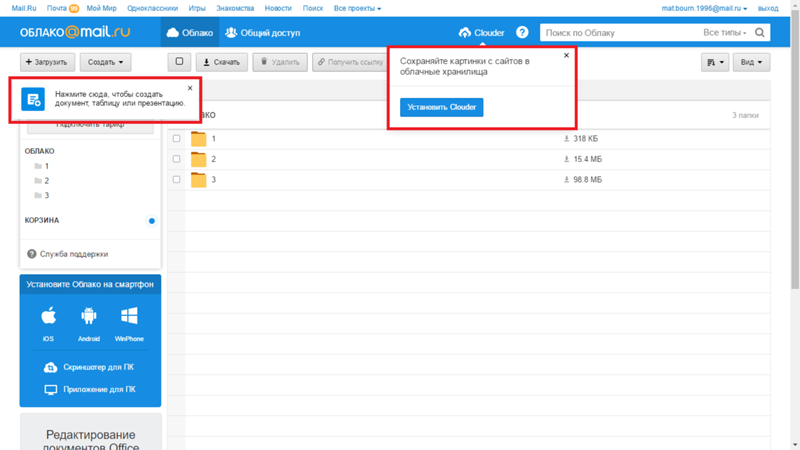This screenshot has height=450, width=800.
Task: Check the checkbox for folder 3
Action: pyautogui.click(x=177, y=180)
